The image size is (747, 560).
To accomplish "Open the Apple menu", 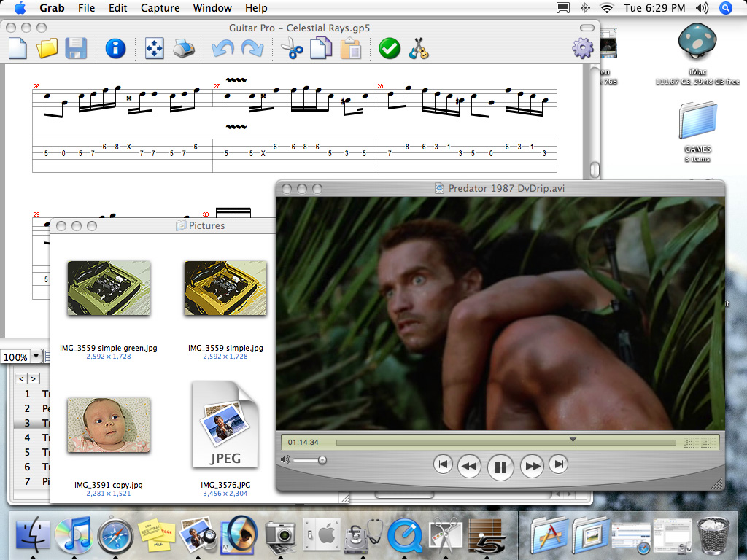I will pos(20,7).
